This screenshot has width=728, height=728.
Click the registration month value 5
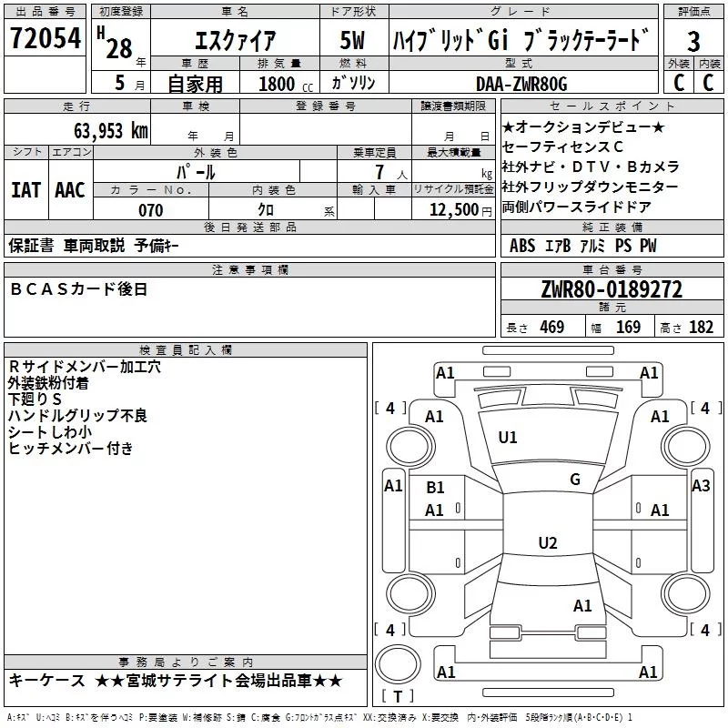(x=120, y=83)
